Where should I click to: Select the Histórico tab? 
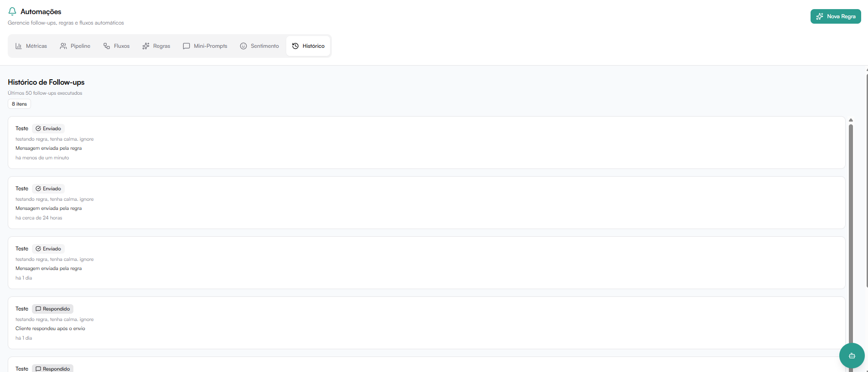(308, 46)
